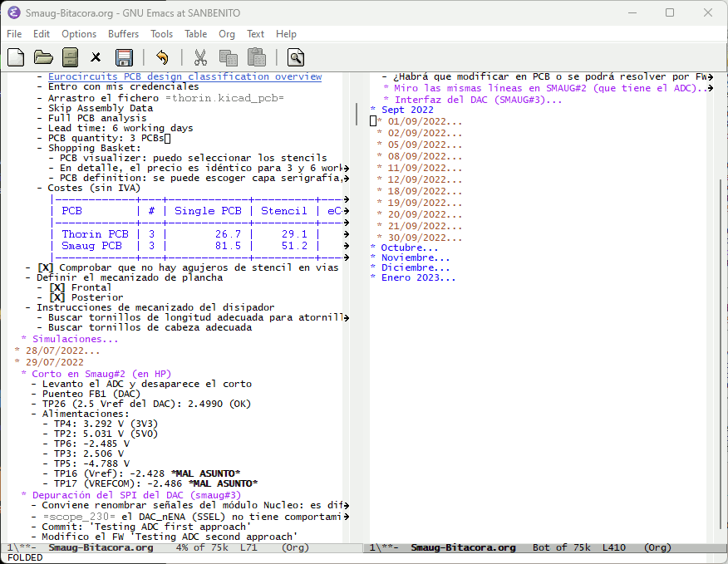Click the Undo arrow icon
This screenshot has width=728, height=564.
(x=162, y=57)
